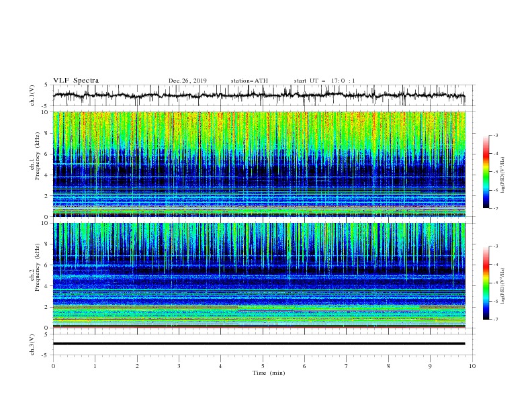
Task: Click time axis tick label '10'
Action: pos(472,366)
